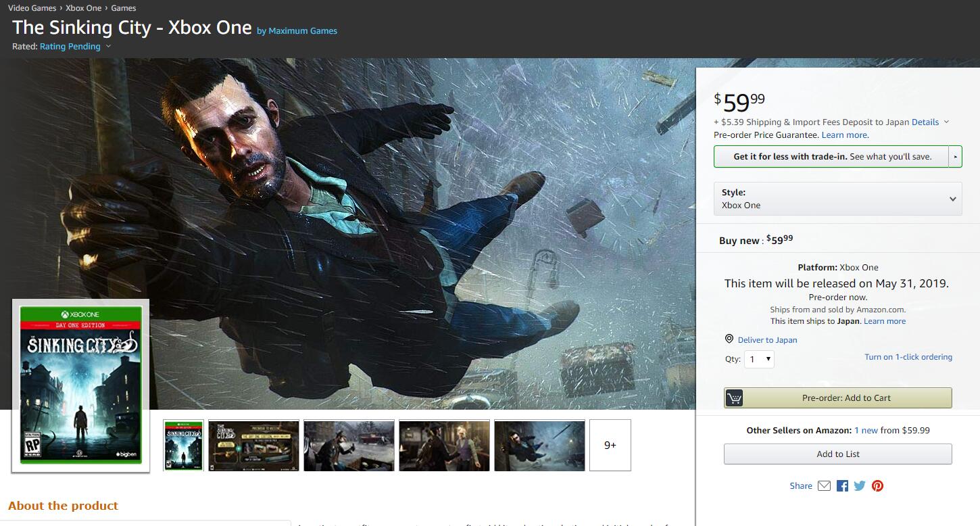This screenshot has width=980, height=526.
Task: Open the Qty quantity dropdown
Action: (x=759, y=360)
